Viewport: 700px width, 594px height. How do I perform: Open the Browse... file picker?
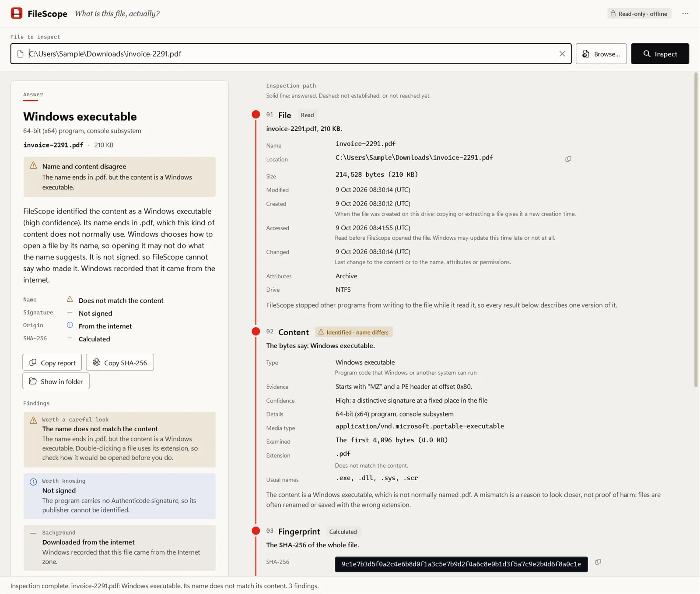click(x=601, y=54)
